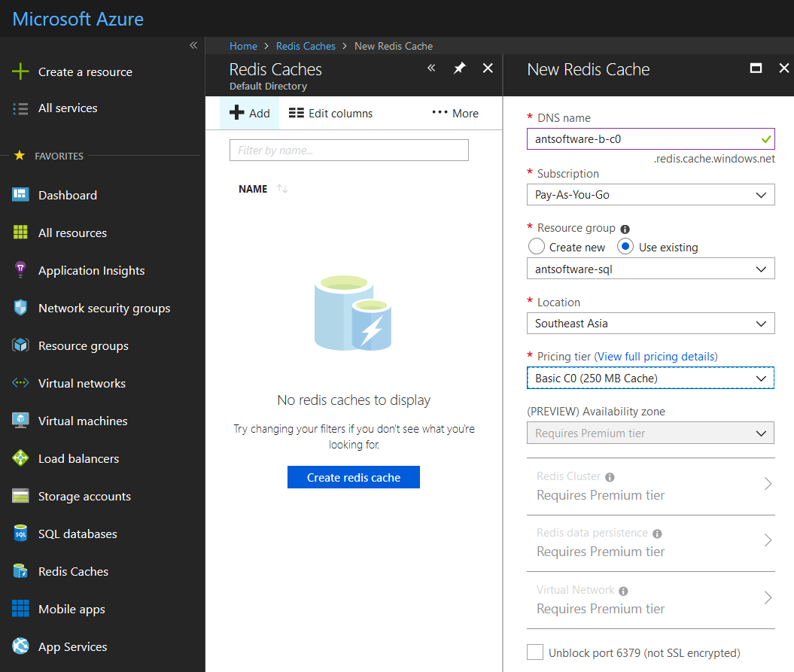794x672 pixels.
Task: Open the antsoftware-sql resource group dropdown
Action: [651, 269]
